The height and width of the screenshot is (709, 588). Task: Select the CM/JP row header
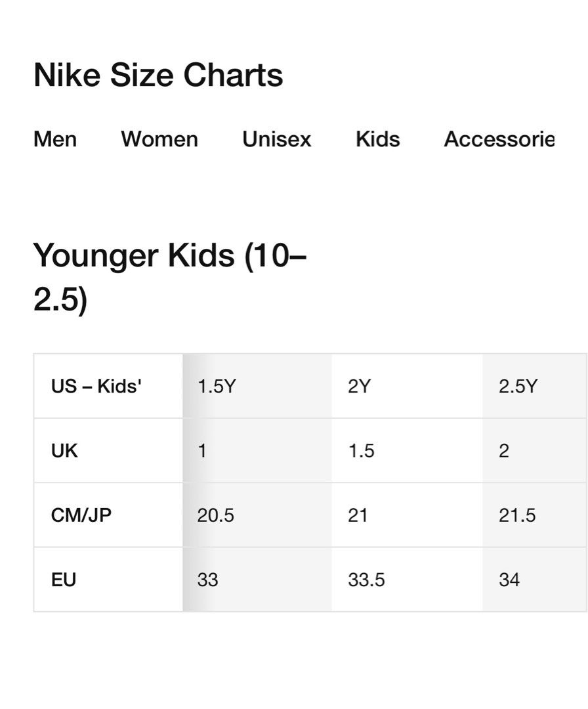click(81, 515)
